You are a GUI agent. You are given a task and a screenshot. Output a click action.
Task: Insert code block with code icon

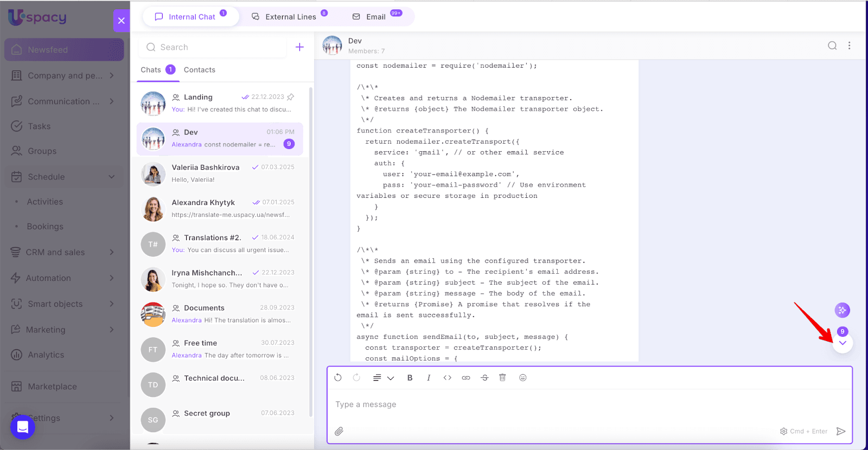(x=447, y=378)
